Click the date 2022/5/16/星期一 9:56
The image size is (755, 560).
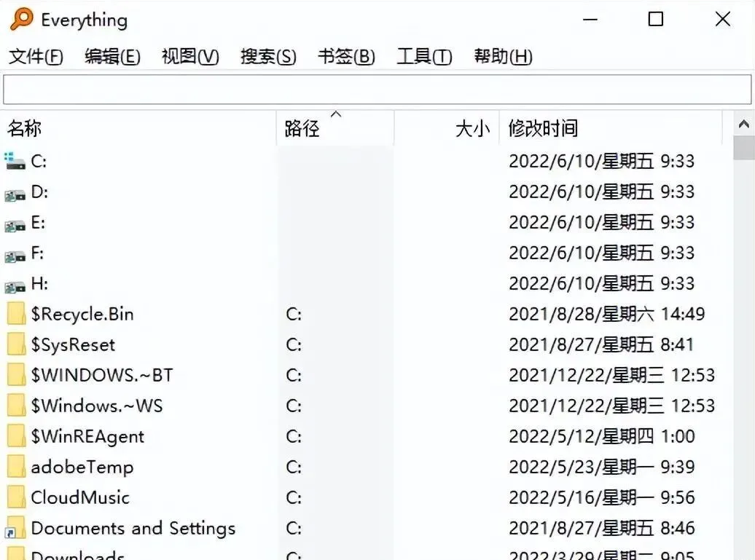[602, 497]
